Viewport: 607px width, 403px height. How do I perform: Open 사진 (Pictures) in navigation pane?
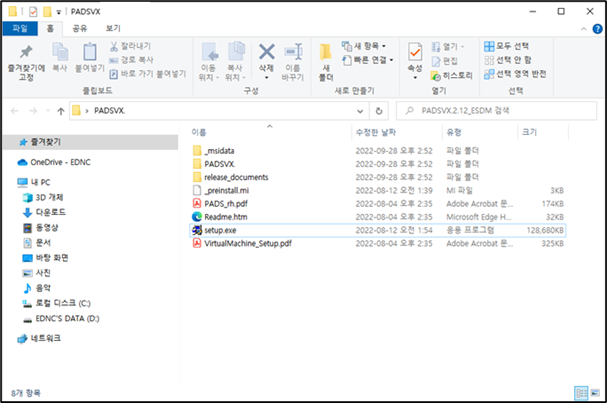coord(37,273)
